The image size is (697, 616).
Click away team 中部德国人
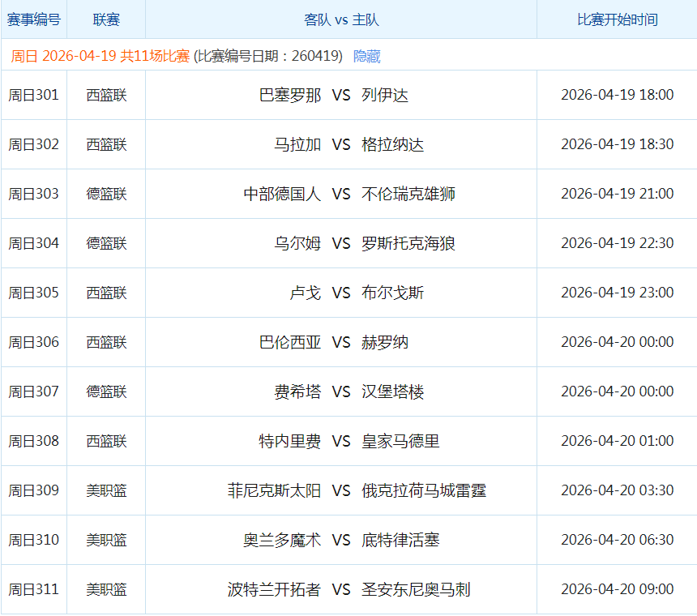282,194
